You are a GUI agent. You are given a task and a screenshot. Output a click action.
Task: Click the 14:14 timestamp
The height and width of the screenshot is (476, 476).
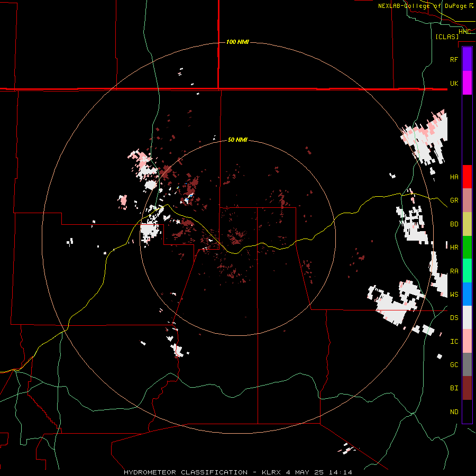coord(342,472)
